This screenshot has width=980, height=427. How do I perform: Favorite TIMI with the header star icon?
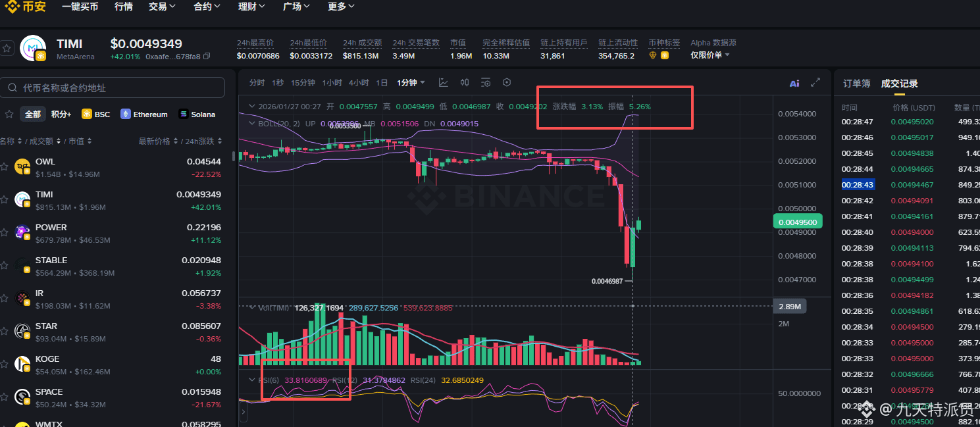[7, 48]
